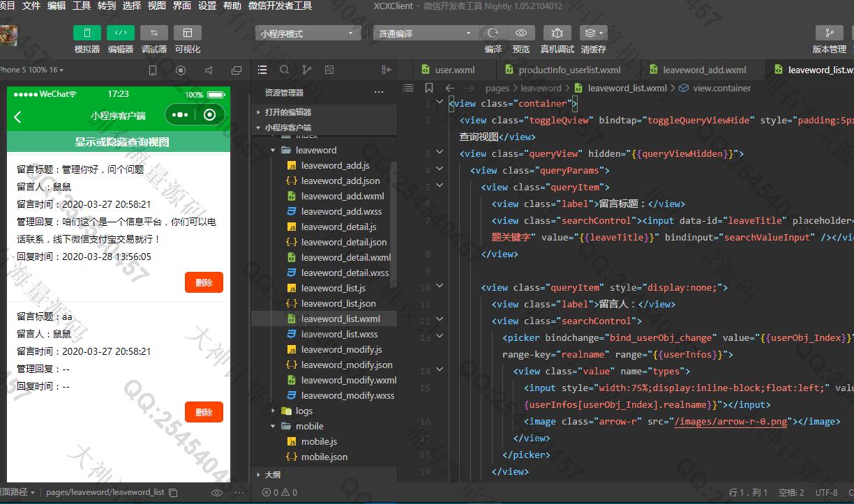The width and height of the screenshot is (854, 504).
Task: Toggle the simulator (模拟器) panel
Action: click(x=87, y=33)
